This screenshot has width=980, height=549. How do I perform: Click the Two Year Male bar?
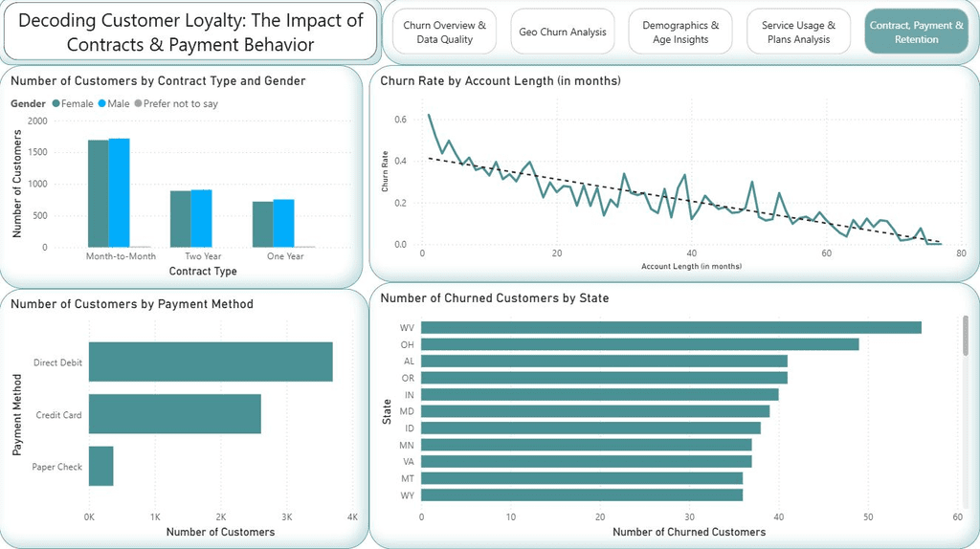(x=201, y=219)
